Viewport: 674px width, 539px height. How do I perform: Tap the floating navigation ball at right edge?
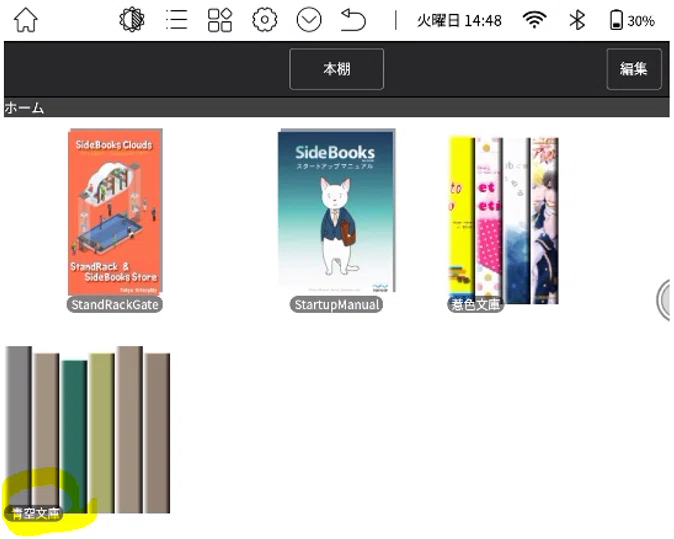coord(664,300)
